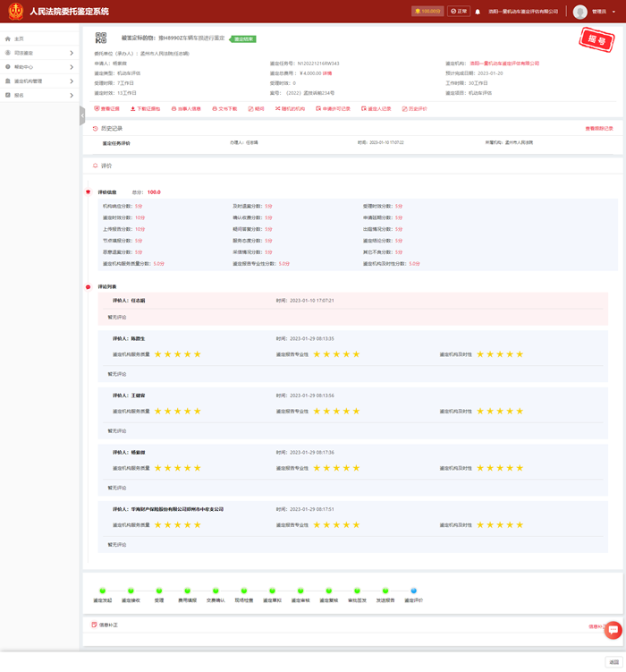Click the notification bell icon
The width and height of the screenshot is (626, 672).
[x=478, y=12]
